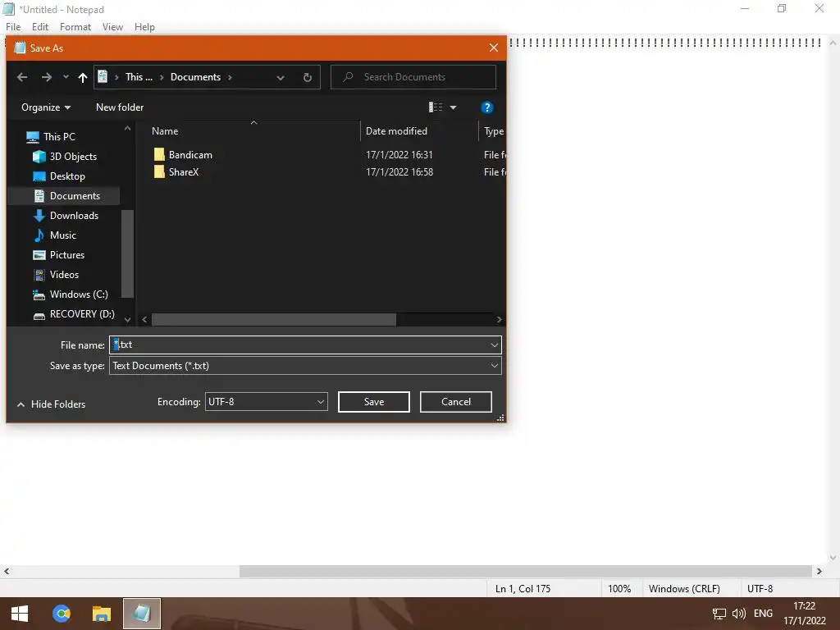This screenshot has height=630, width=840.
Task: Change view layout icon
Action: (x=436, y=107)
